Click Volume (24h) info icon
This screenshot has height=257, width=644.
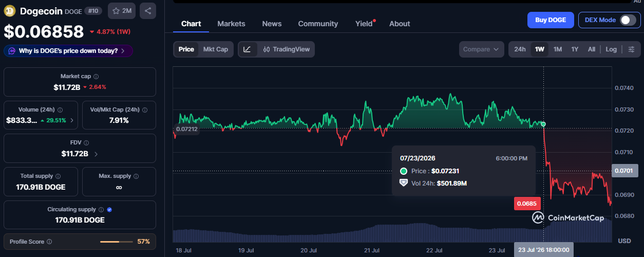[60, 110]
